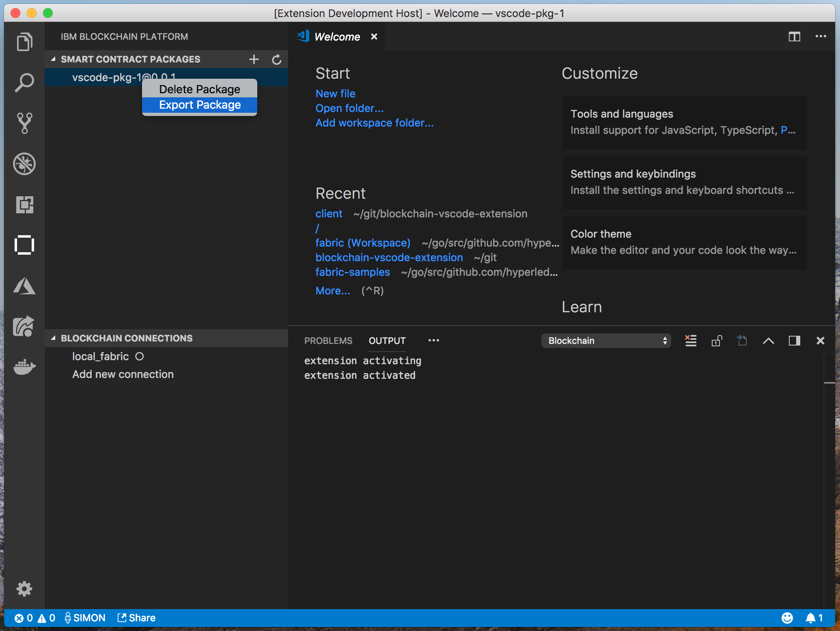Image resolution: width=840 pixels, height=631 pixels.
Task: Clear the output panel contents
Action: click(x=691, y=341)
